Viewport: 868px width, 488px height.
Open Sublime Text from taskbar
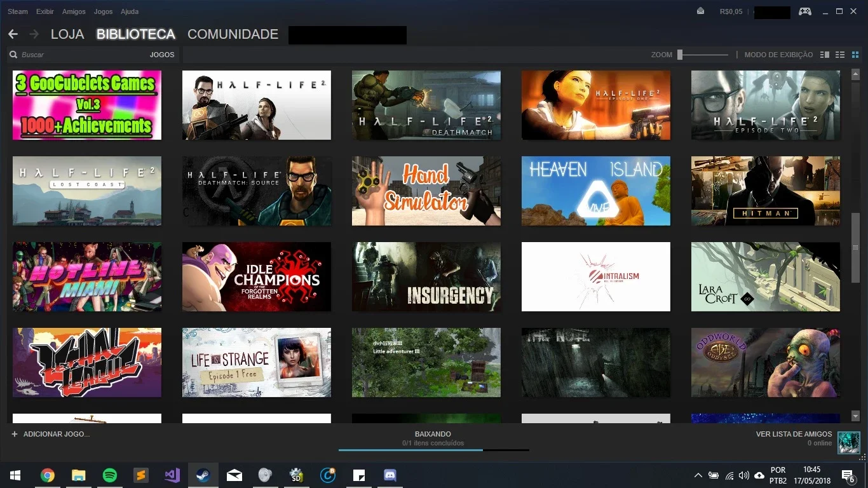point(140,475)
